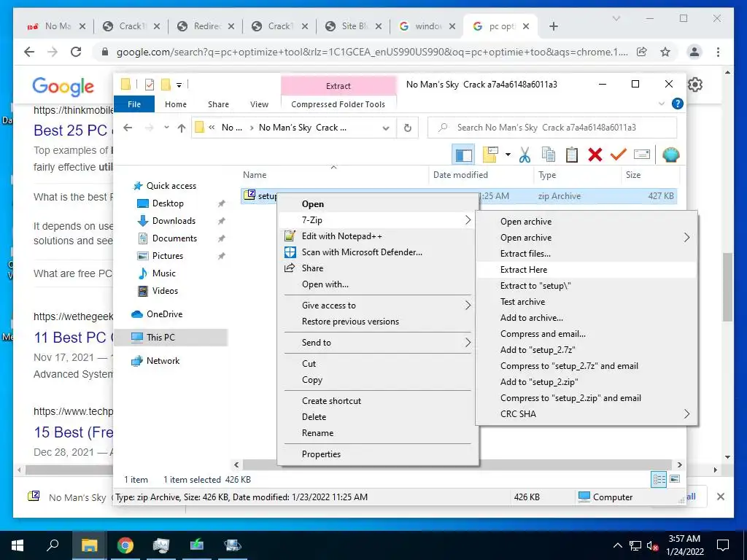The image size is (747, 560).
Task: Click the clipboard Paste toolbar icon
Action: pos(572,155)
